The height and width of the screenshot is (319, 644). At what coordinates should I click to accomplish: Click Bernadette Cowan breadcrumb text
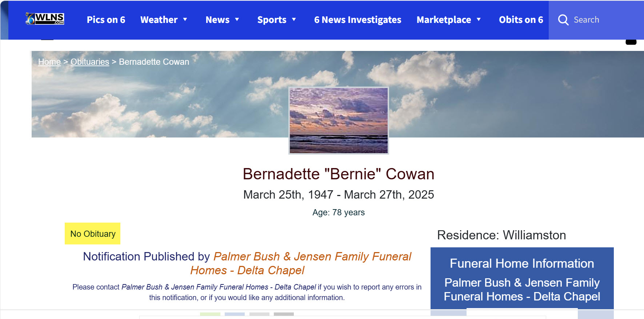(154, 62)
